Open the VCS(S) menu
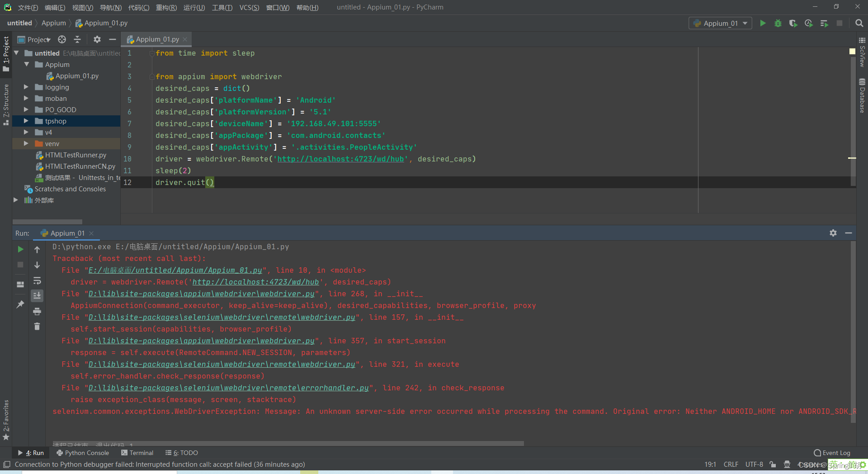 point(249,7)
